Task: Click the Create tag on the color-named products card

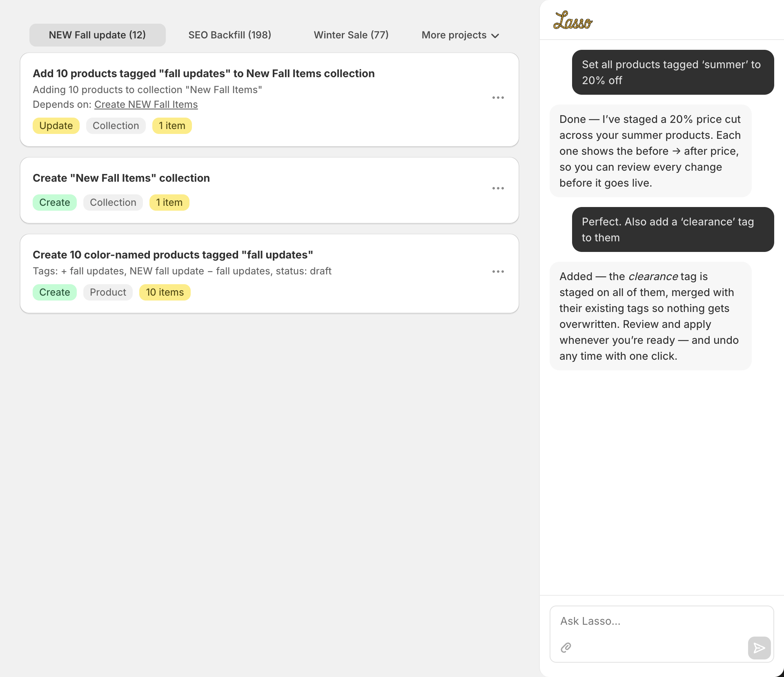Action: tap(54, 292)
